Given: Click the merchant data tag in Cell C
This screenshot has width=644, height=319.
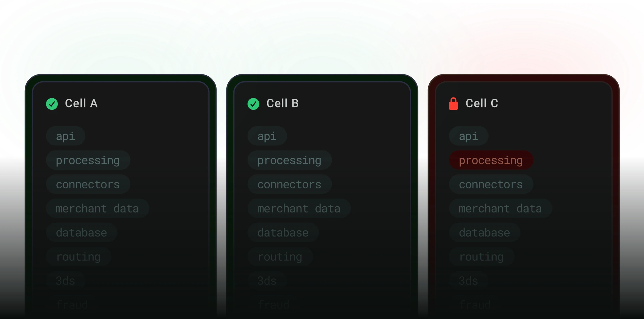Looking at the screenshot, I should point(500,208).
